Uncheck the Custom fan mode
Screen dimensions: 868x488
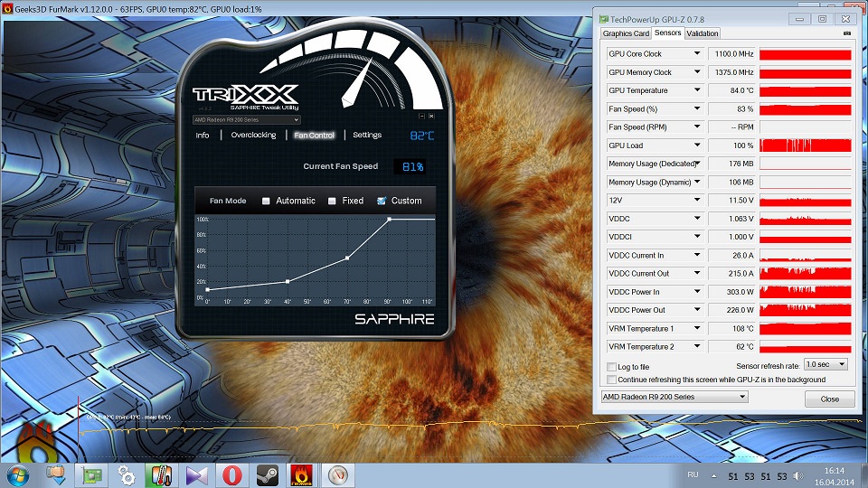coord(382,201)
